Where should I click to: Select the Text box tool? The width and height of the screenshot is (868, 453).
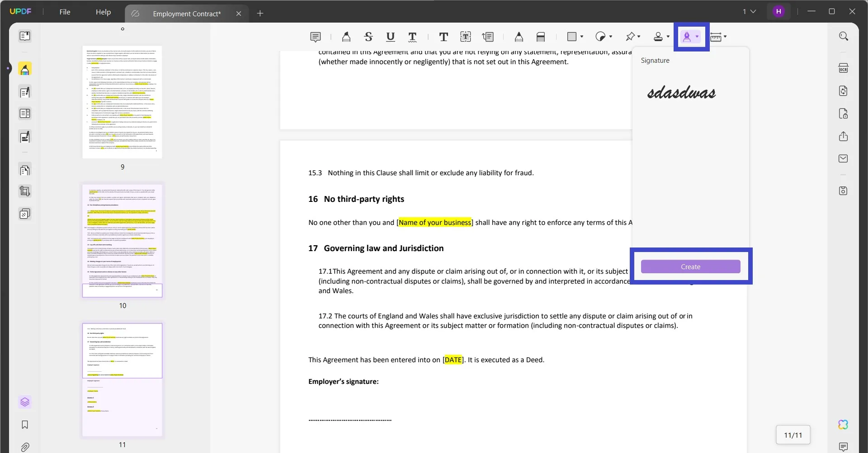coord(466,37)
